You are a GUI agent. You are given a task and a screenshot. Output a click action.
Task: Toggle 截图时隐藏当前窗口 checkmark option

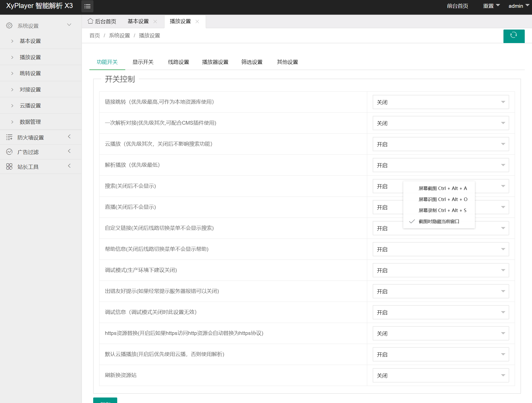click(x=439, y=222)
